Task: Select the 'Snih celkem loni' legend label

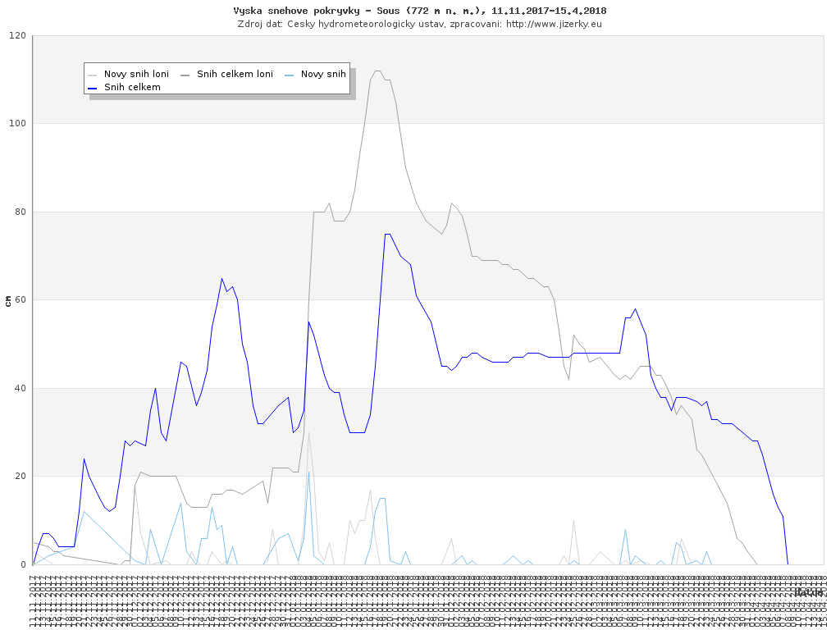Action: pyautogui.click(x=235, y=75)
